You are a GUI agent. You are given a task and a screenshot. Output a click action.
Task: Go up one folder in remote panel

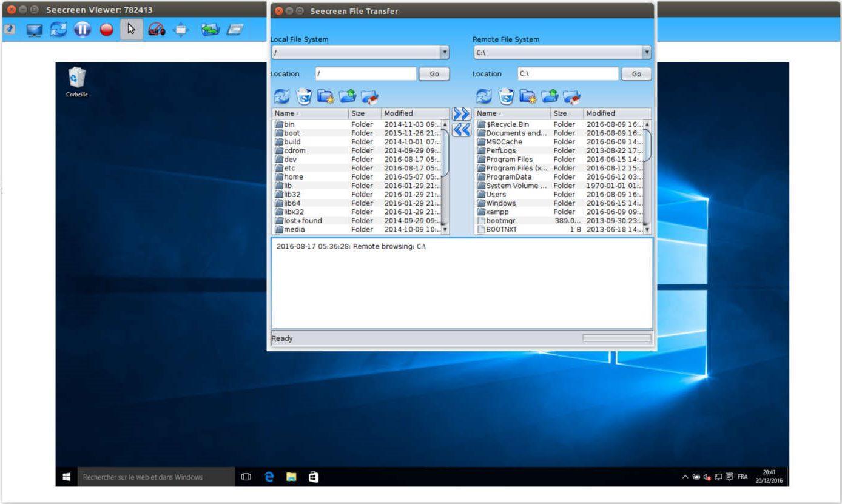click(550, 96)
